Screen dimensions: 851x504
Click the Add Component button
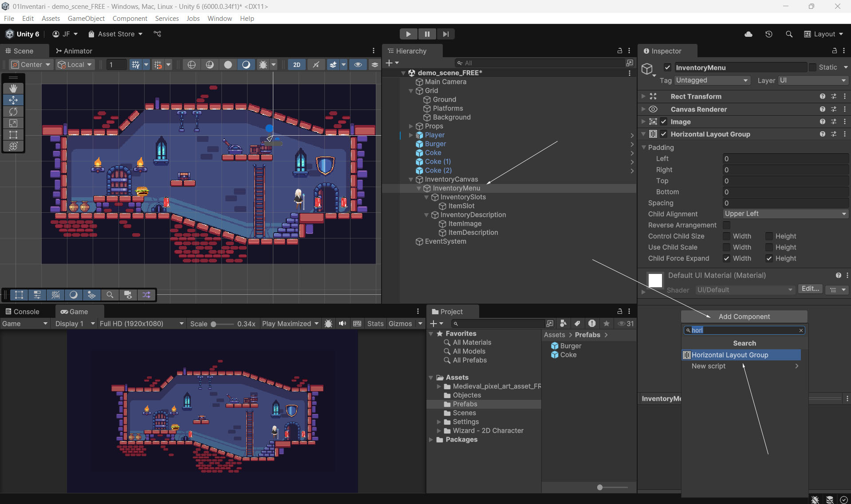[744, 316]
